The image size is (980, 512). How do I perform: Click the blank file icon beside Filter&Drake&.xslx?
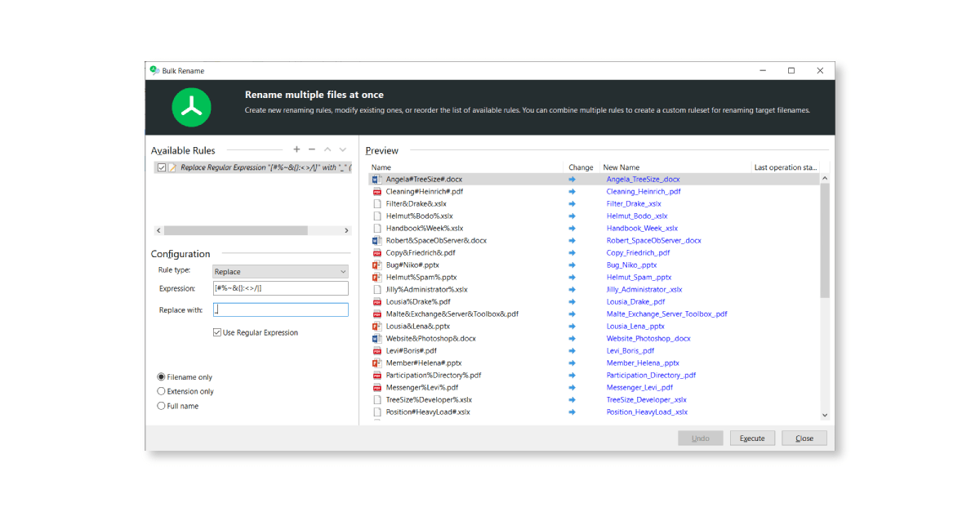(x=377, y=203)
